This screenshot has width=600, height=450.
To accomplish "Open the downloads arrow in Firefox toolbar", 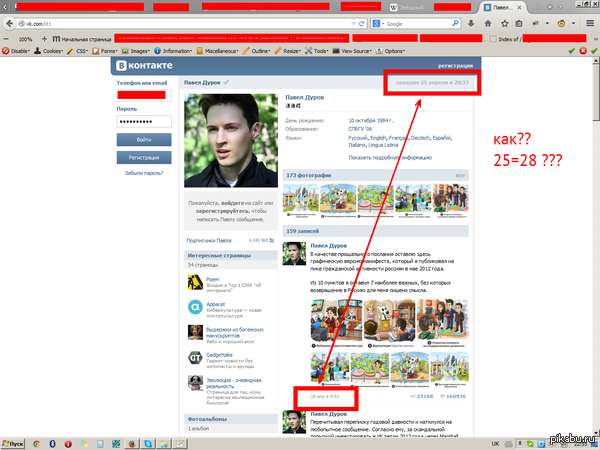I will coord(471,24).
